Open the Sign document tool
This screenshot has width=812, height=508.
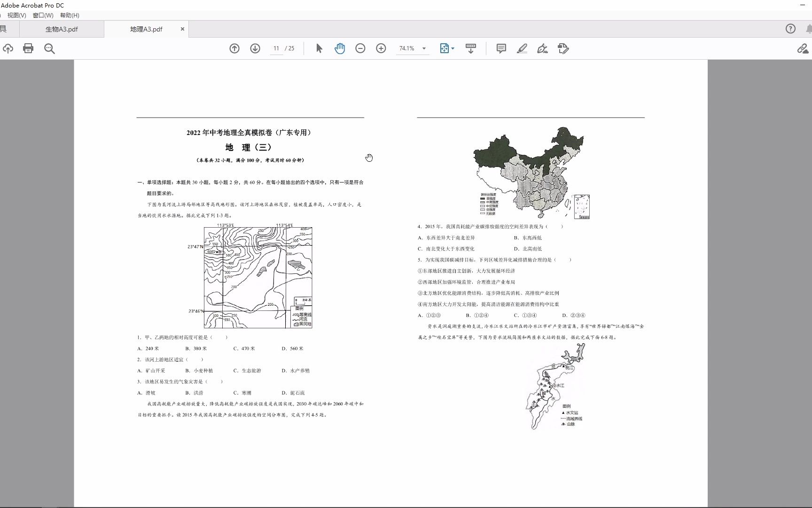pyautogui.click(x=542, y=48)
